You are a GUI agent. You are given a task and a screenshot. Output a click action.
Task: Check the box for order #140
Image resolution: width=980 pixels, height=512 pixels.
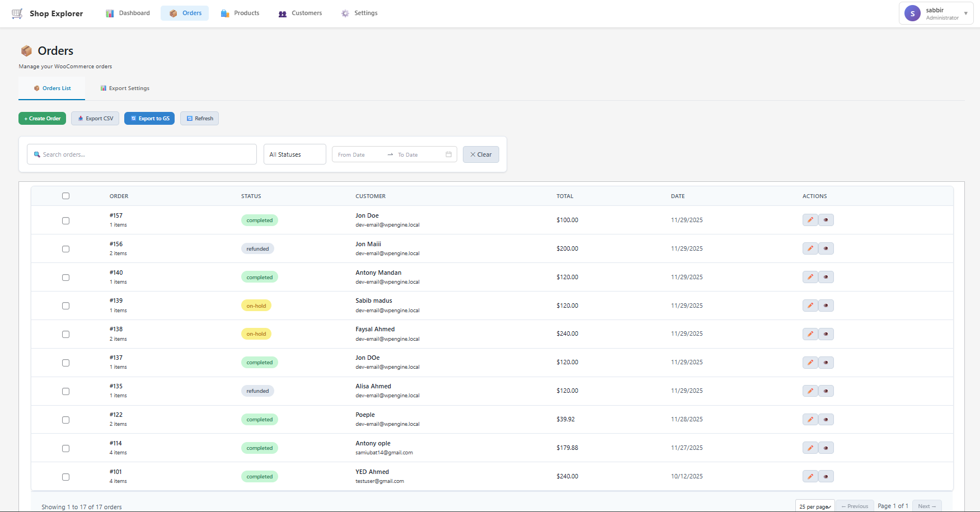(65, 278)
